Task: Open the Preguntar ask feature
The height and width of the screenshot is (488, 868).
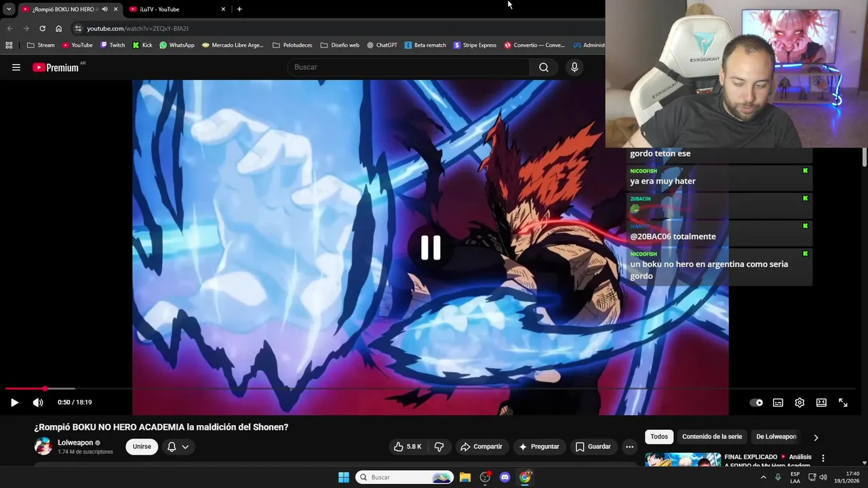Action: pyautogui.click(x=538, y=447)
